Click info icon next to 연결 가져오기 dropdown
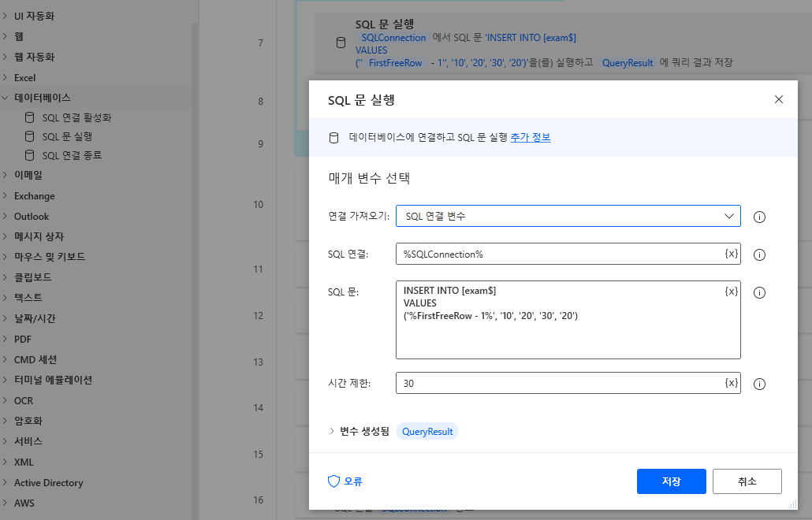812x520 pixels. tap(759, 217)
